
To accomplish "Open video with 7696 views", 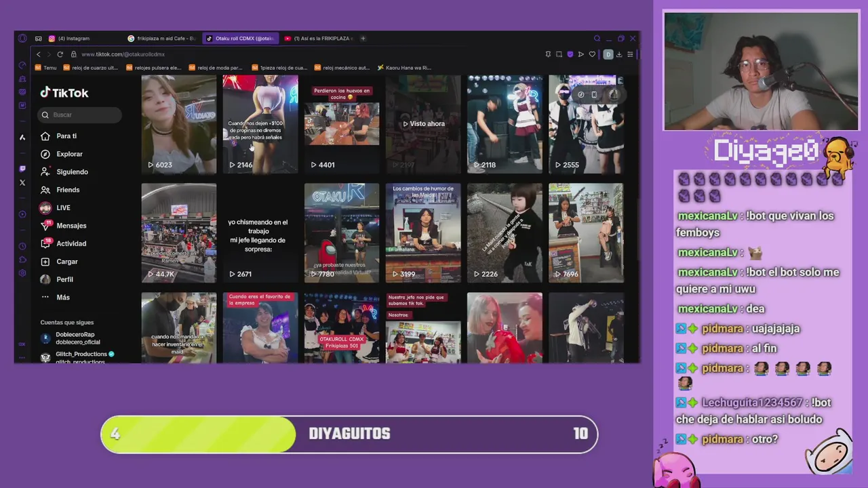I will [x=586, y=233].
